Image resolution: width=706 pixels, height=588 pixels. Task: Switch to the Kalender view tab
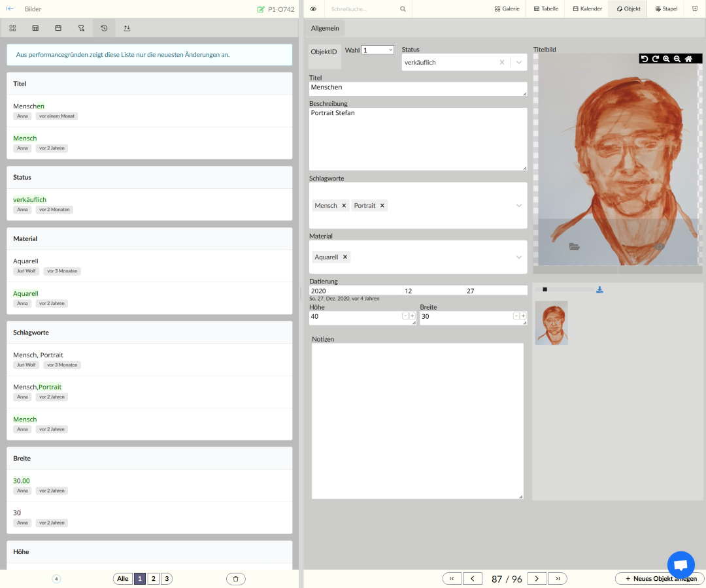[587, 9]
